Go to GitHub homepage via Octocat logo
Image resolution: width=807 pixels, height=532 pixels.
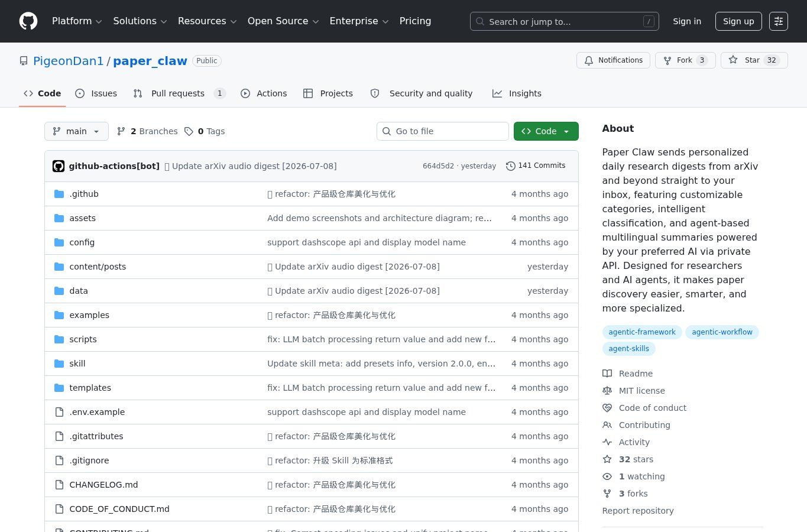pyautogui.click(x=28, y=21)
